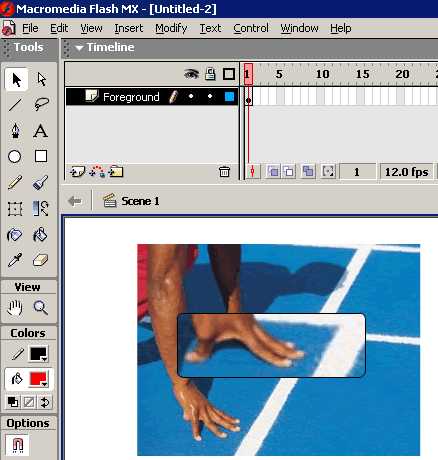
Task: Click the 12.0 fps frame rate field
Action: 406,172
